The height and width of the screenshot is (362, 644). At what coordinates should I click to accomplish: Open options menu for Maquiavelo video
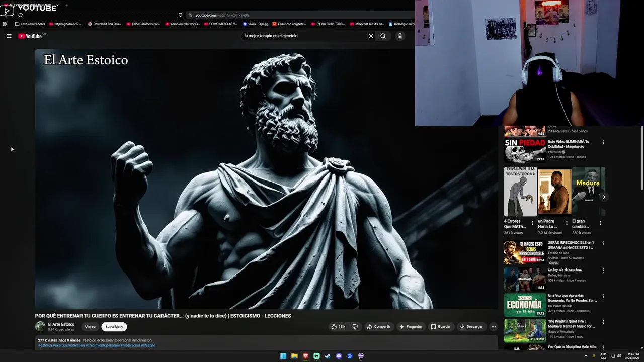pyautogui.click(x=603, y=142)
